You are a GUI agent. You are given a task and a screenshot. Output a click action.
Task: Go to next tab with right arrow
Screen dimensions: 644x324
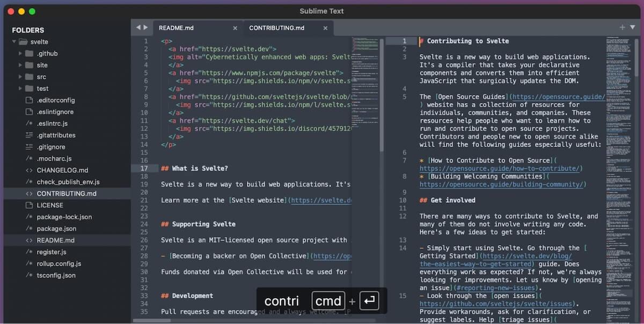(145, 27)
